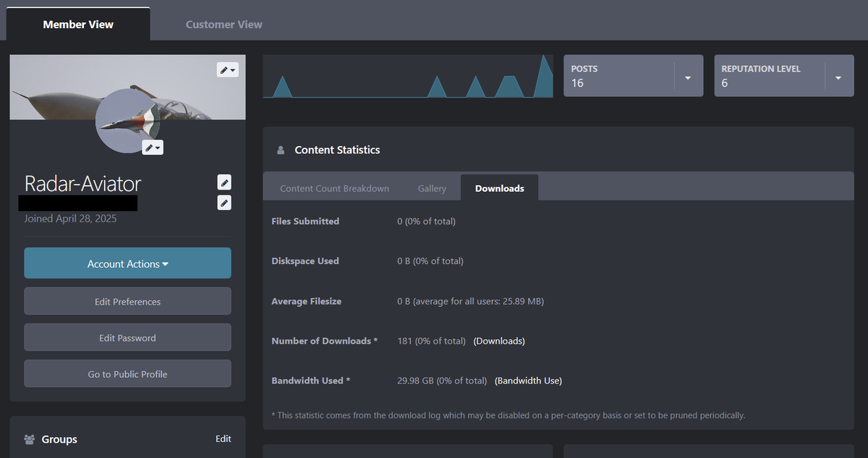Click the Number of Downloads label
Image resolution: width=868 pixels, height=458 pixels.
pos(324,341)
